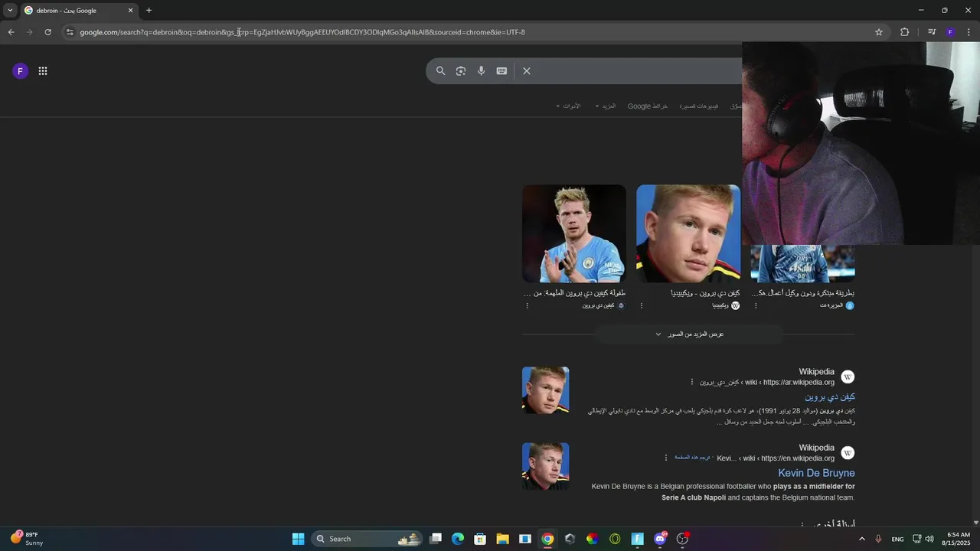Viewport: 980px width, 551px height.
Task: Click the Wikipedia favicon of Arabic result
Action: 848,377
